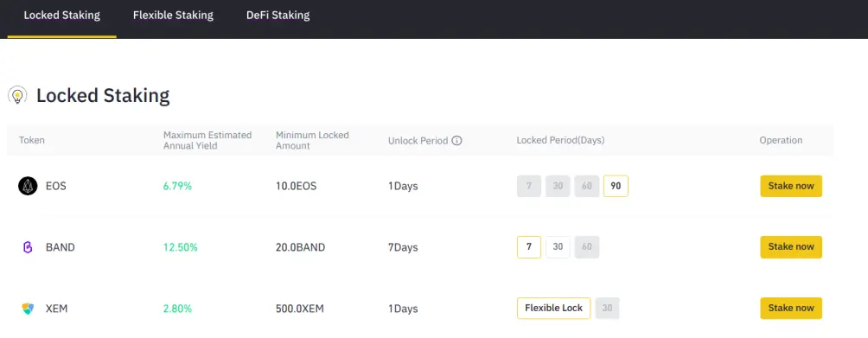
Task: Click the lightbulb icon beside Locked Staking
Action: point(17,96)
